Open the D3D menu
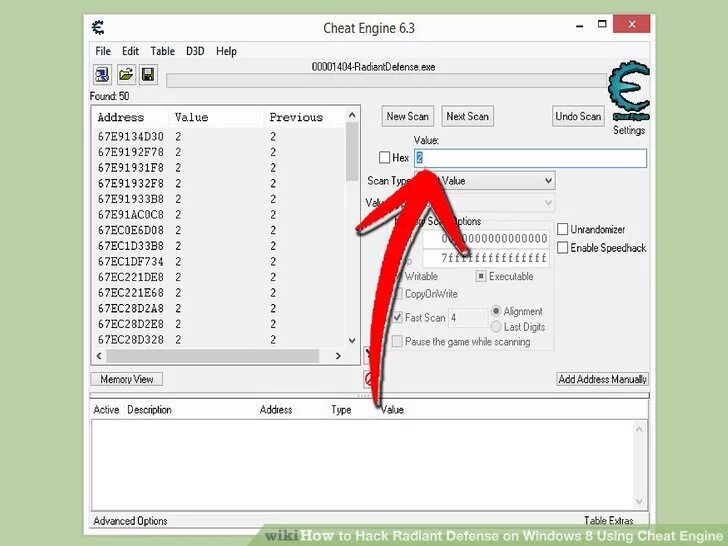Image resolution: width=728 pixels, height=546 pixels. [195, 51]
